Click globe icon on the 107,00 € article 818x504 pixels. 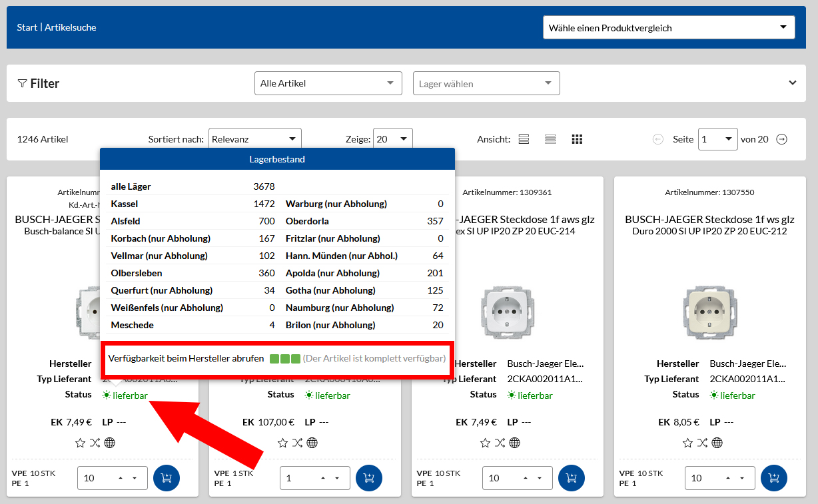[x=312, y=443]
